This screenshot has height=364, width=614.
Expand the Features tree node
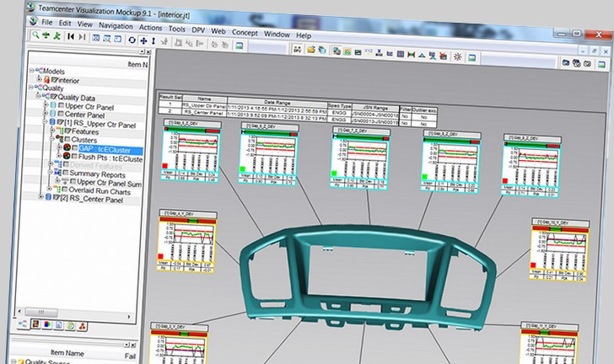pos(51,131)
